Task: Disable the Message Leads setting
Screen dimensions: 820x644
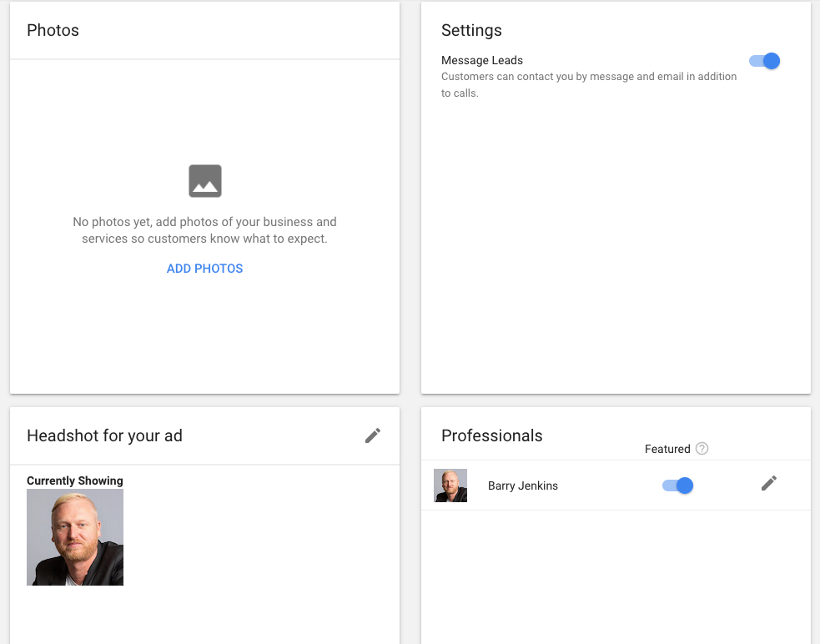Action: [763, 60]
